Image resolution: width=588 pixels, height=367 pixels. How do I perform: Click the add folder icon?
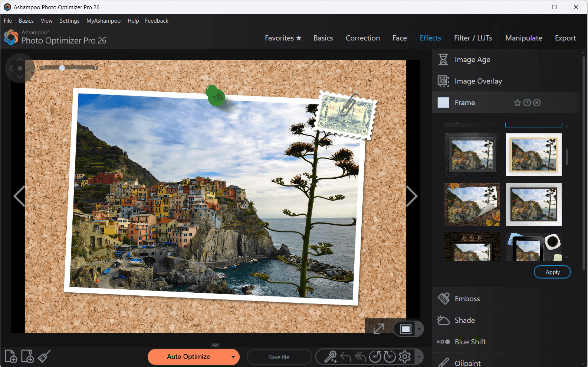click(x=27, y=357)
